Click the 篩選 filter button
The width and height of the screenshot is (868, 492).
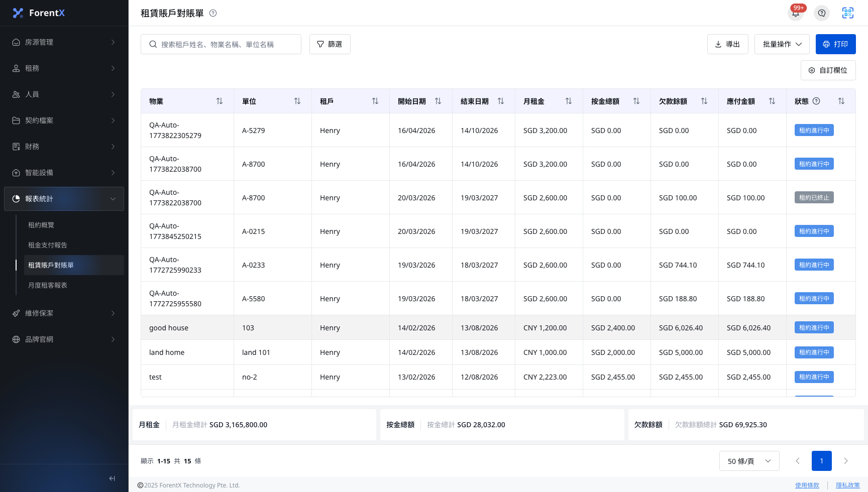[330, 44]
